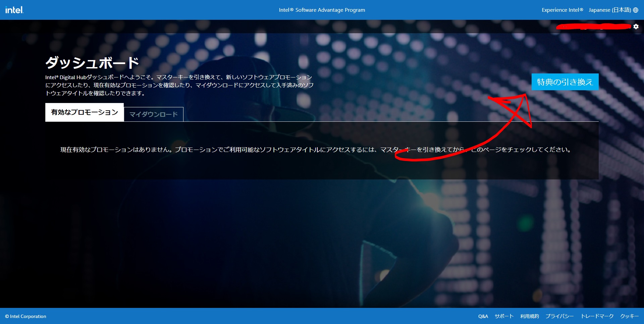Select the 有効なプロモーション tab
Image resolution: width=644 pixels, height=324 pixels.
[x=85, y=112]
